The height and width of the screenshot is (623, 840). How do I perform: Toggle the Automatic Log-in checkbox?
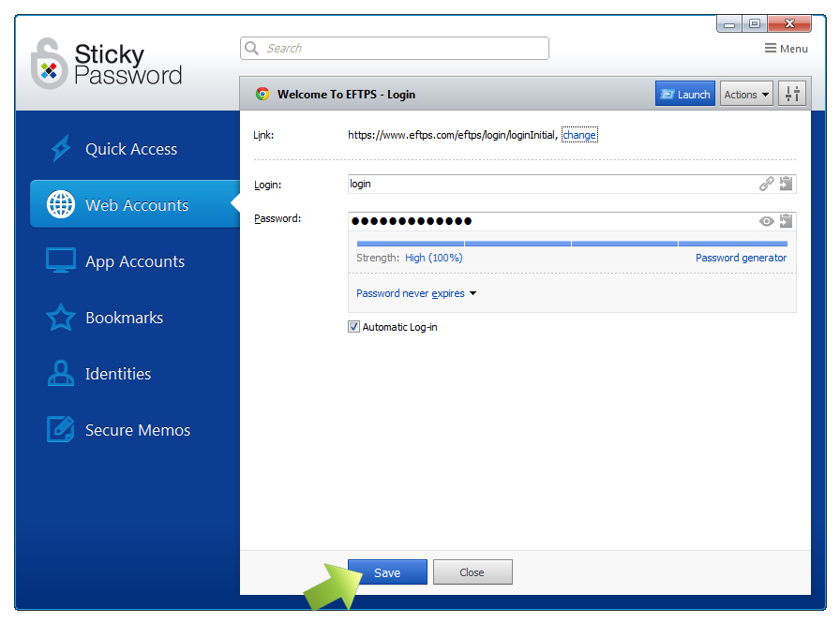click(x=353, y=326)
